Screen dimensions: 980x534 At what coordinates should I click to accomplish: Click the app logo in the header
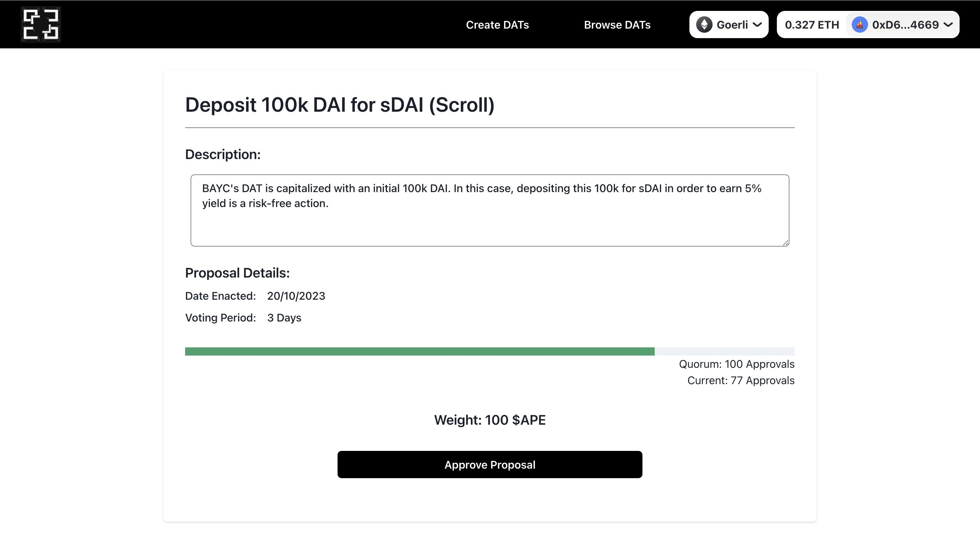click(x=41, y=25)
